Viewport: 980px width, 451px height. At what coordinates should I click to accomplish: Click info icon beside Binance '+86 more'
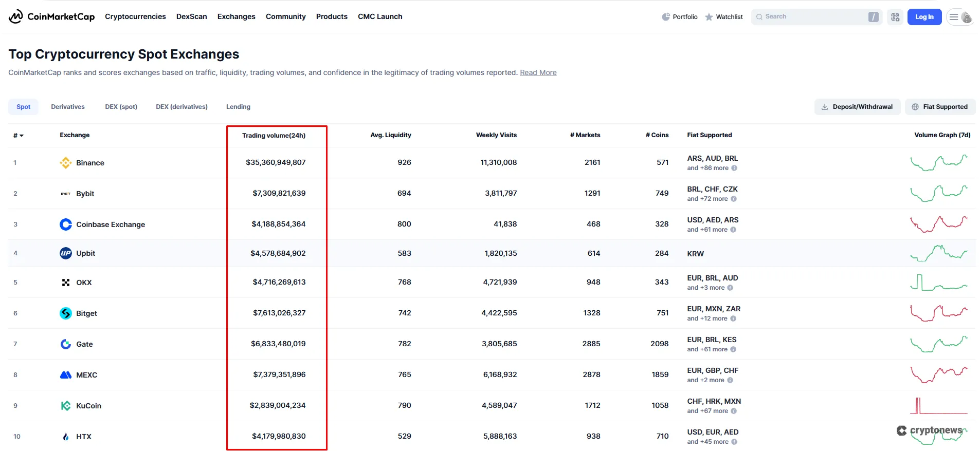tap(734, 168)
